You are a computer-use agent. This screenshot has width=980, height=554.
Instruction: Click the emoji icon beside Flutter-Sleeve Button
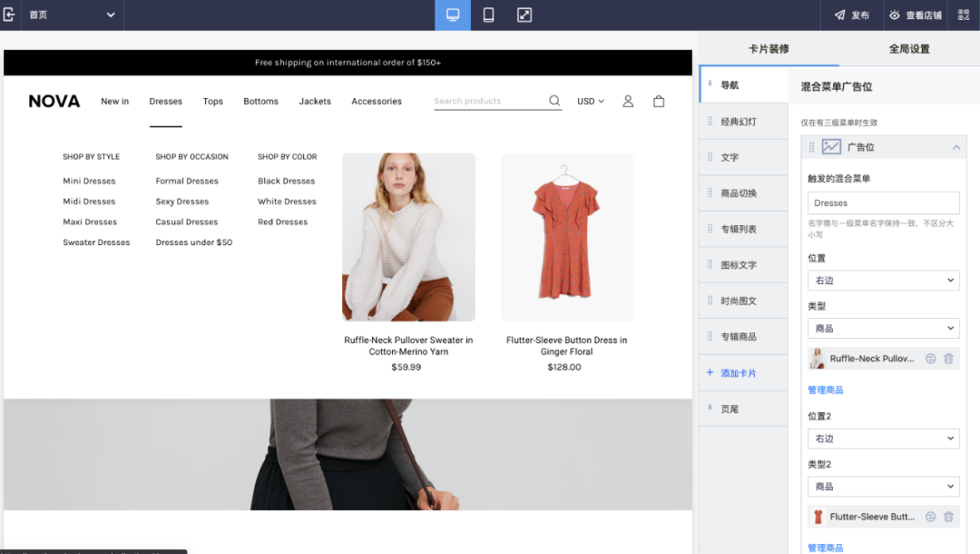pos(931,517)
